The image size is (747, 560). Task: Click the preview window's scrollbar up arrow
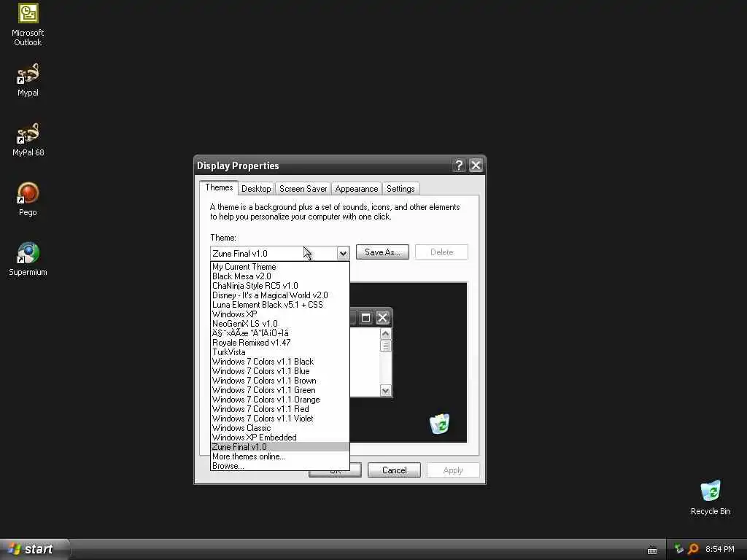[385, 334]
